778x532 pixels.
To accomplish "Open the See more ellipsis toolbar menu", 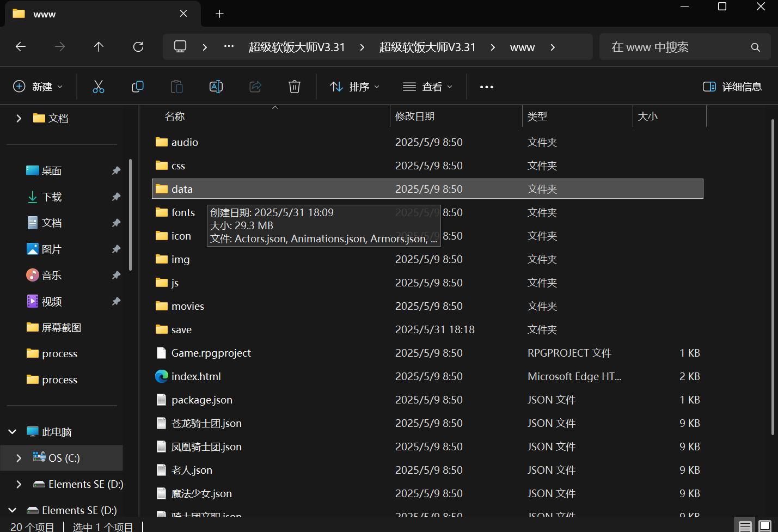I will coord(487,87).
